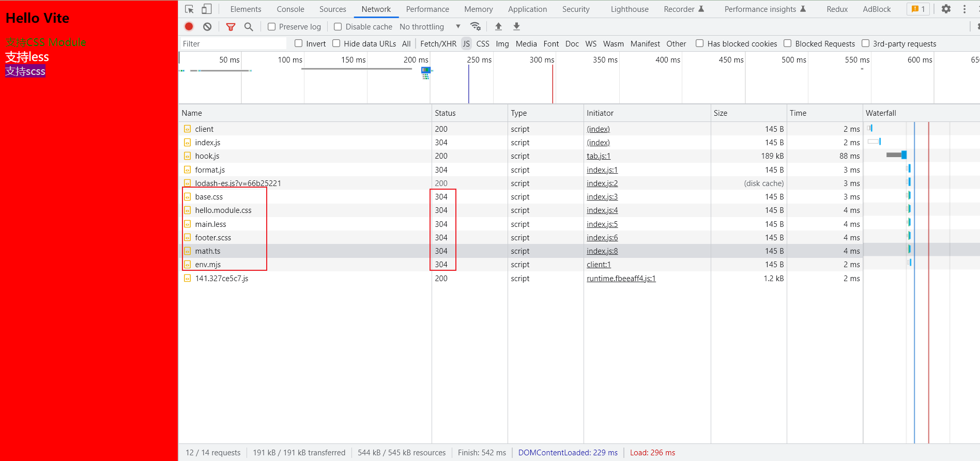Sort by the Size column header
This screenshot has width=980, height=461.
coord(748,113)
